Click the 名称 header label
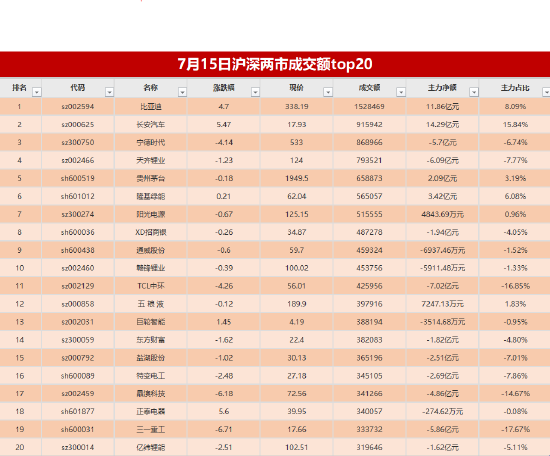 pyautogui.click(x=150, y=87)
